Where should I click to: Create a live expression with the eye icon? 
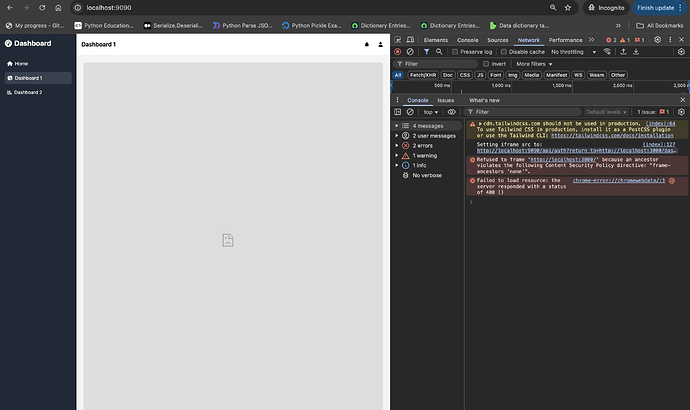(x=451, y=112)
